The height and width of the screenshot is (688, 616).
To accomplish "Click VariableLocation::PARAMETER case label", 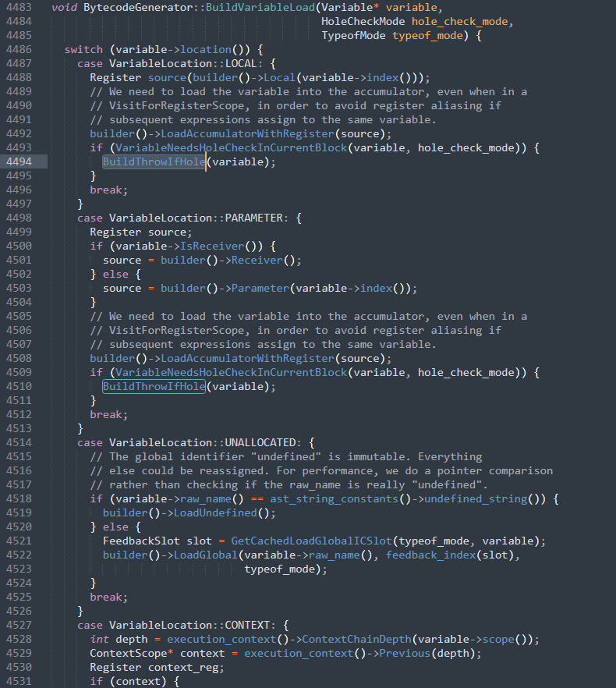I will pos(196,218).
